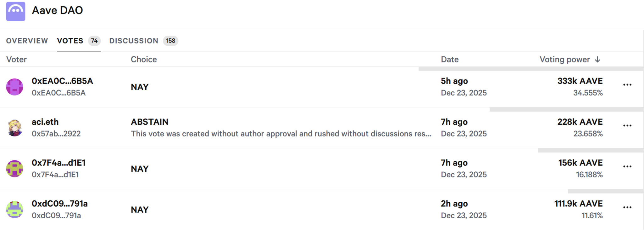Open more options for aci.eth vote
This screenshot has height=230, width=644.
click(x=627, y=126)
